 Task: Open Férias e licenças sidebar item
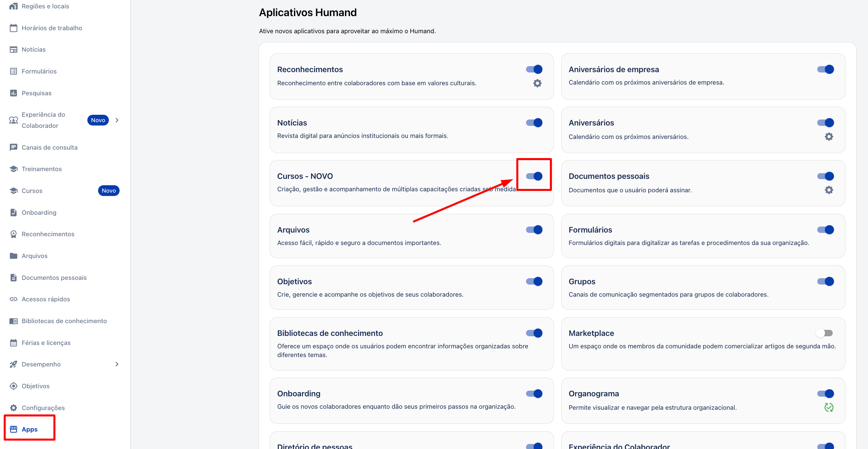tap(65, 343)
